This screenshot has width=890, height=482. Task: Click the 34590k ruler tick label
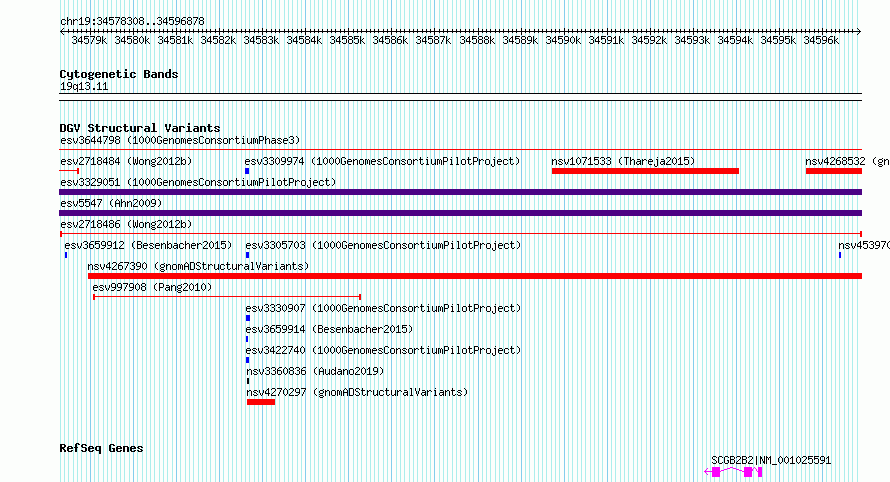pyautogui.click(x=563, y=40)
